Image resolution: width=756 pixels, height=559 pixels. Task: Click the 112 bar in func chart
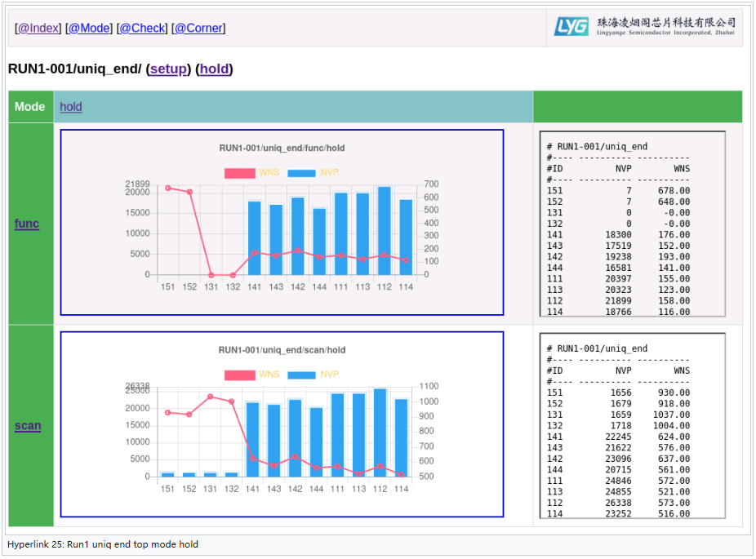click(x=384, y=231)
